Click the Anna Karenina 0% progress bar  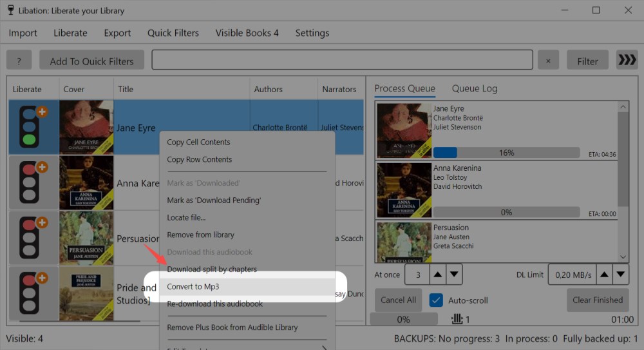tap(506, 212)
